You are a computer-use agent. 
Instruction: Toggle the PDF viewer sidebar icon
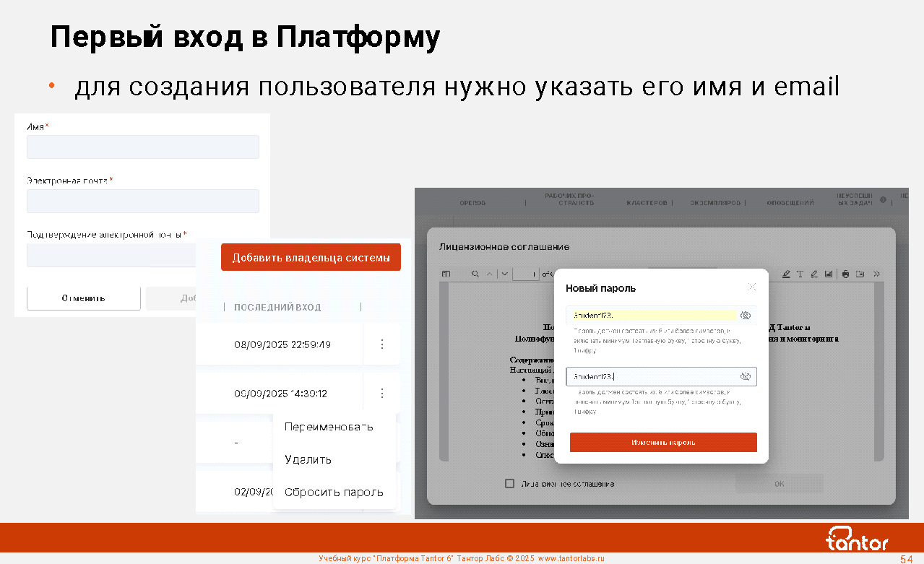tap(446, 274)
